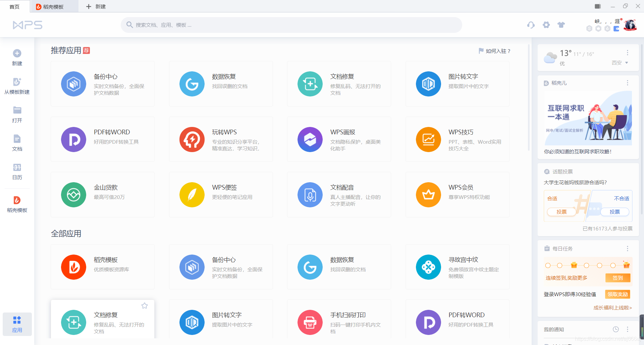644x345 pixels.
Task: Launch the PDF转WORD conversion tool icon
Action: [x=73, y=139]
